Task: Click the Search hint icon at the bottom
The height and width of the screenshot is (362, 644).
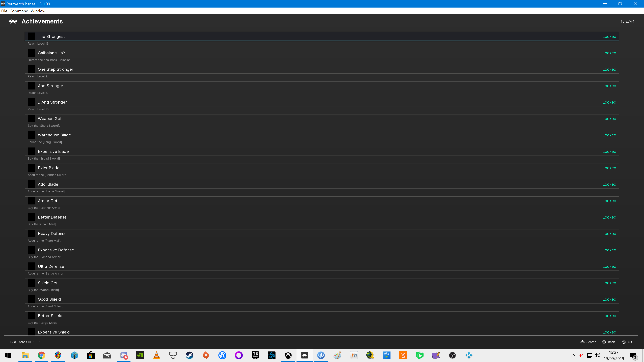Action: click(582, 342)
